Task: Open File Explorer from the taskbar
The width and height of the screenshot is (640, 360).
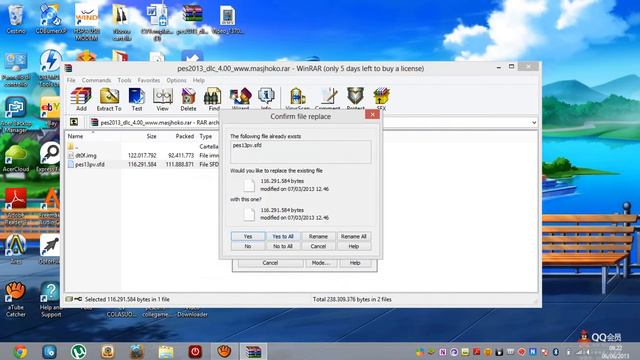Action: click(166, 351)
